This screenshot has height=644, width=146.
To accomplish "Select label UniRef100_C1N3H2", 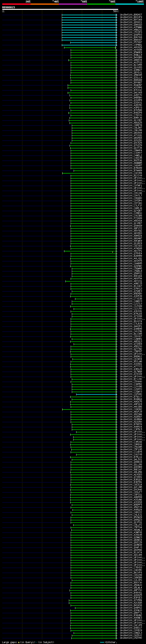I will click(131, 410).
